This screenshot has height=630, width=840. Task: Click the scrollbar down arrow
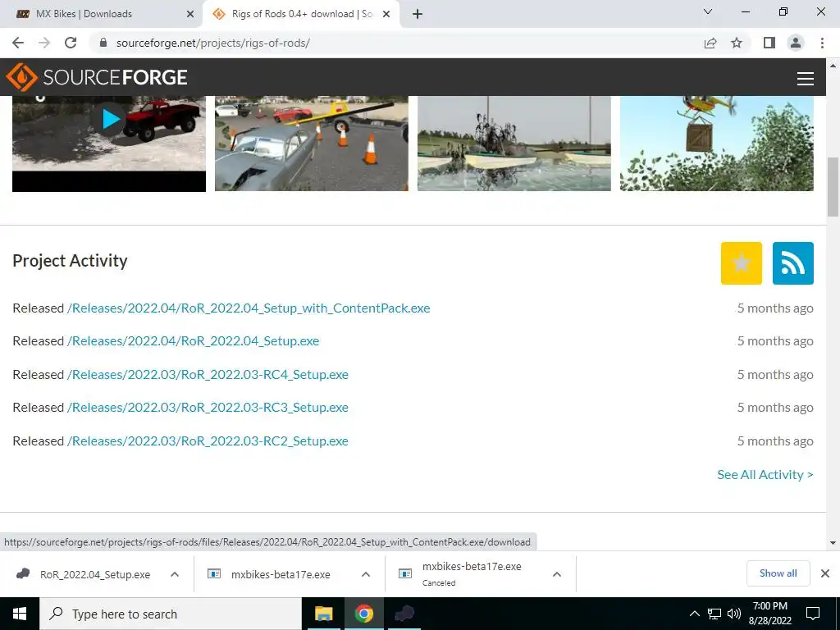click(833, 543)
